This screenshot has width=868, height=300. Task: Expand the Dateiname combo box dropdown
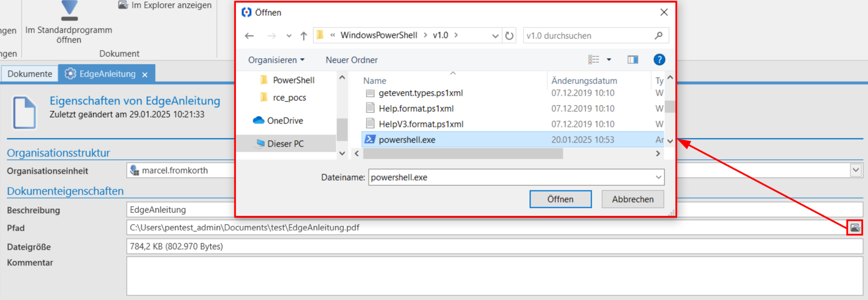pyautogui.click(x=658, y=177)
